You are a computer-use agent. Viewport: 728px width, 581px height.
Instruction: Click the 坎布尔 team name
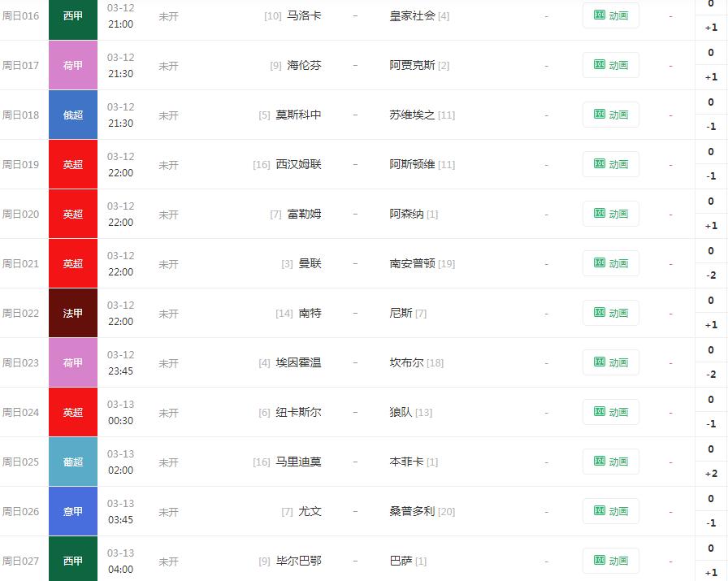(406, 362)
